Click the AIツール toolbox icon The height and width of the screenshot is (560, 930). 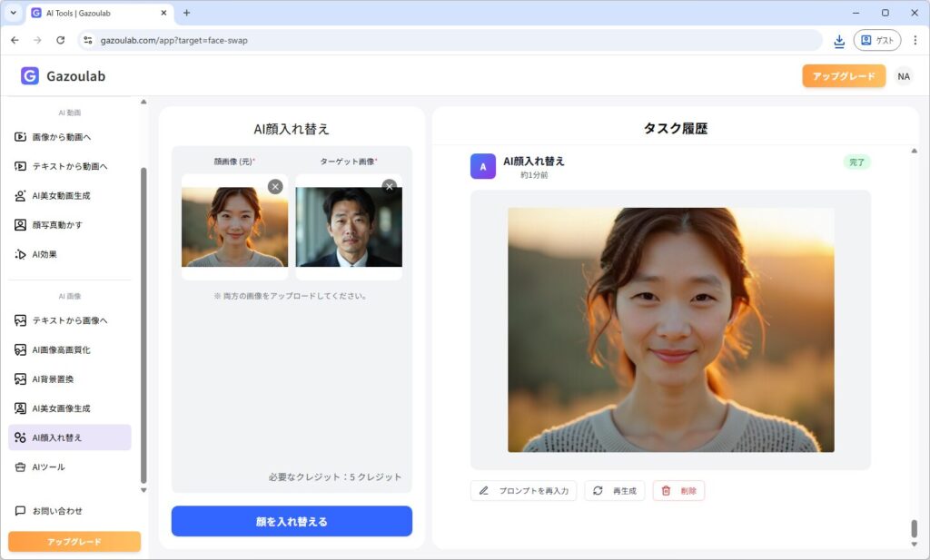point(21,467)
